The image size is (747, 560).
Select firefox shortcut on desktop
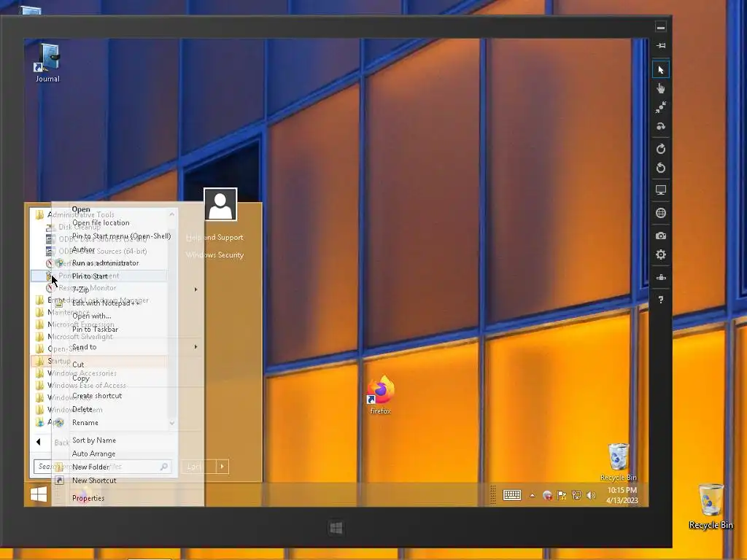click(x=380, y=394)
